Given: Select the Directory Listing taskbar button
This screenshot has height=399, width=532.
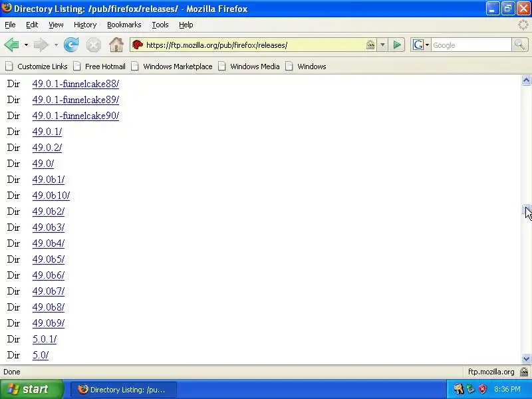Looking at the screenshot, I should (x=124, y=389).
